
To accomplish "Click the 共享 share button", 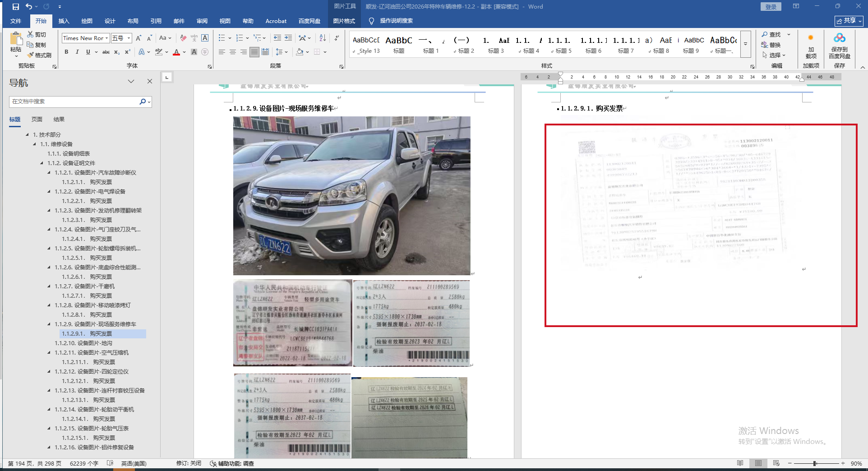I will (849, 21).
